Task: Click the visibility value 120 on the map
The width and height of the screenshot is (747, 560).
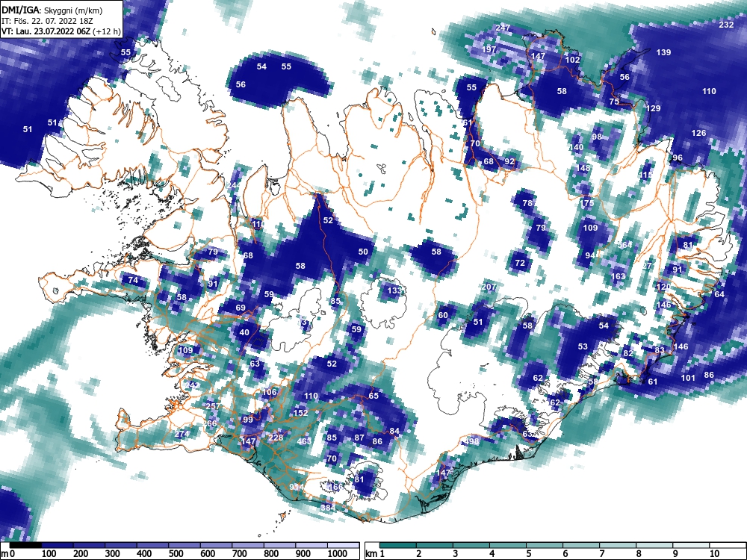Action: pos(663,287)
